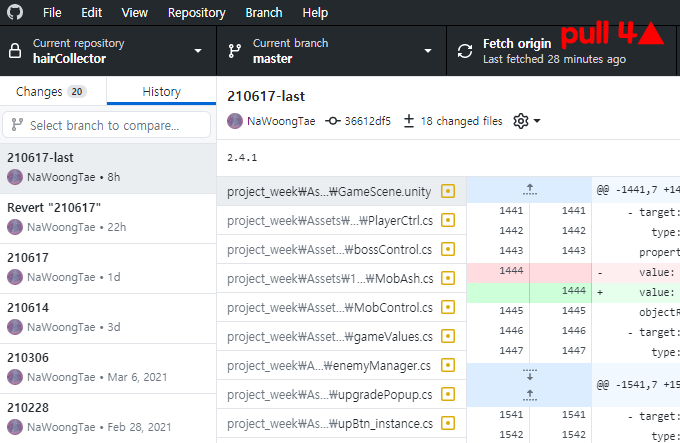This screenshot has height=443, width=680.
Task: Open the Help menu
Action: point(315,13)
